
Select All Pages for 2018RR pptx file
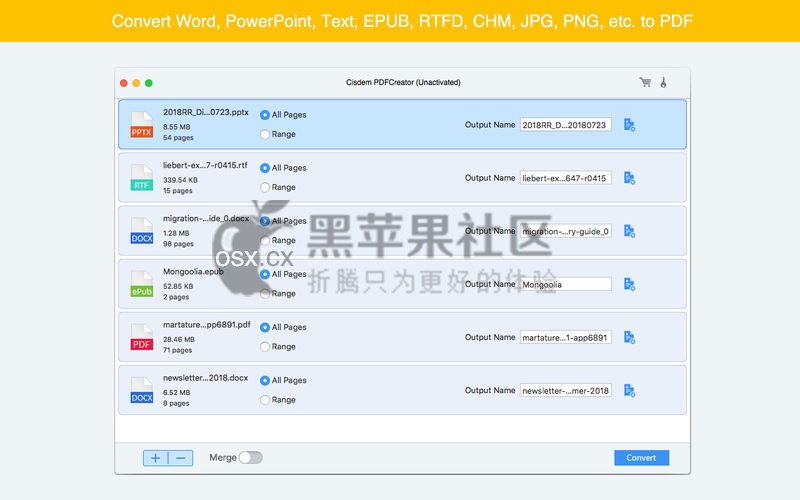pyautogui.click(x=265, y=115)
